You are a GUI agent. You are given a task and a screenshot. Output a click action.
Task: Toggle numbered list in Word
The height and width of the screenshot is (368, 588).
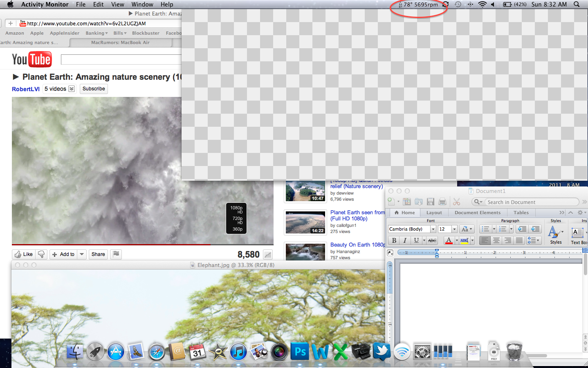click(503, 229)
